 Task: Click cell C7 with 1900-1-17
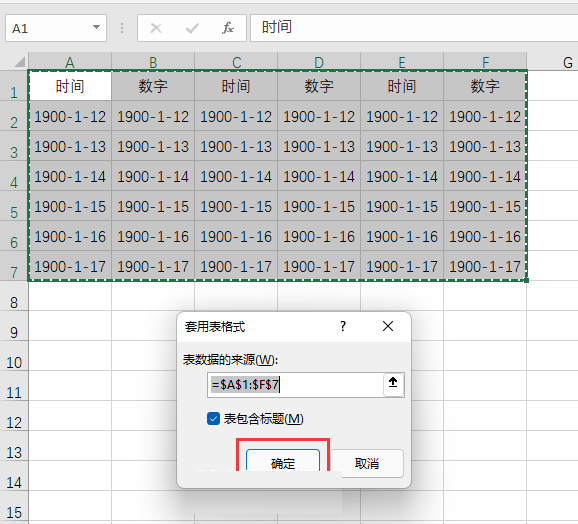point(236,266)
